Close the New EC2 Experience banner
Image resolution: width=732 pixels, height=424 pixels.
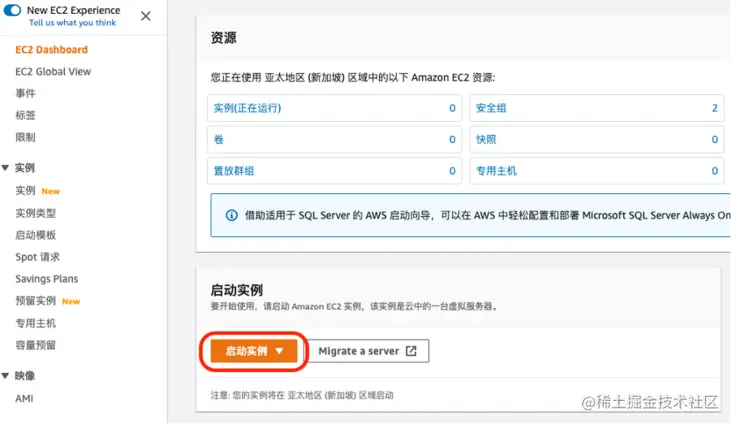pyautogui.click(x=146, y=16)
